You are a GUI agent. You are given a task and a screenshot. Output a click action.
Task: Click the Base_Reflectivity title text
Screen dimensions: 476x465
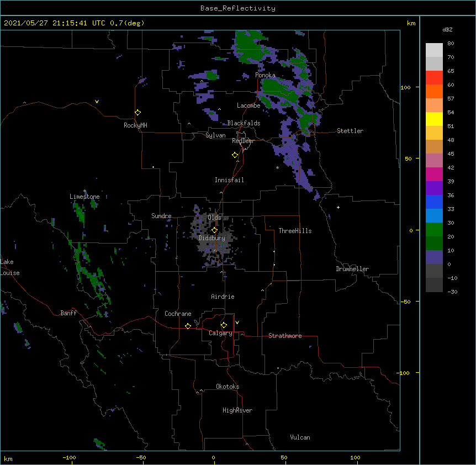coord(238,8)
